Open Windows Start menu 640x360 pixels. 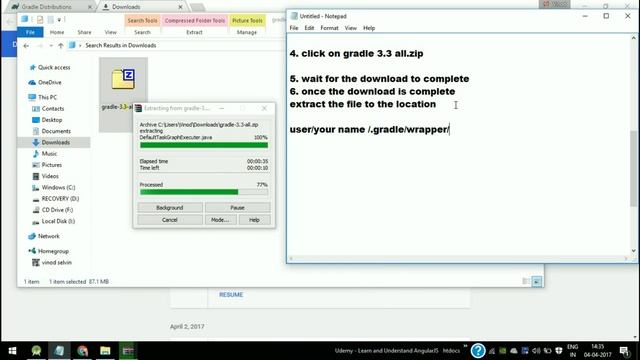coord(12,351)
